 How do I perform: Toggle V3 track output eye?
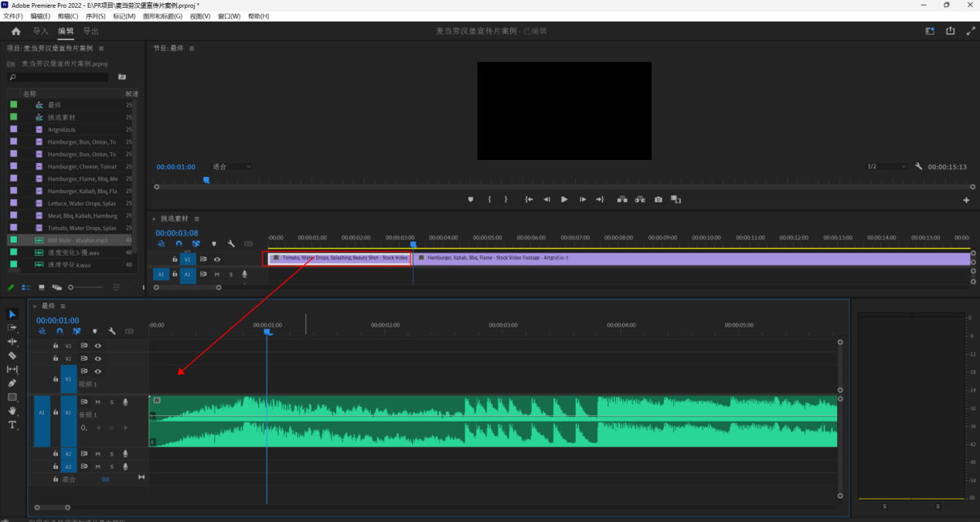98,346
